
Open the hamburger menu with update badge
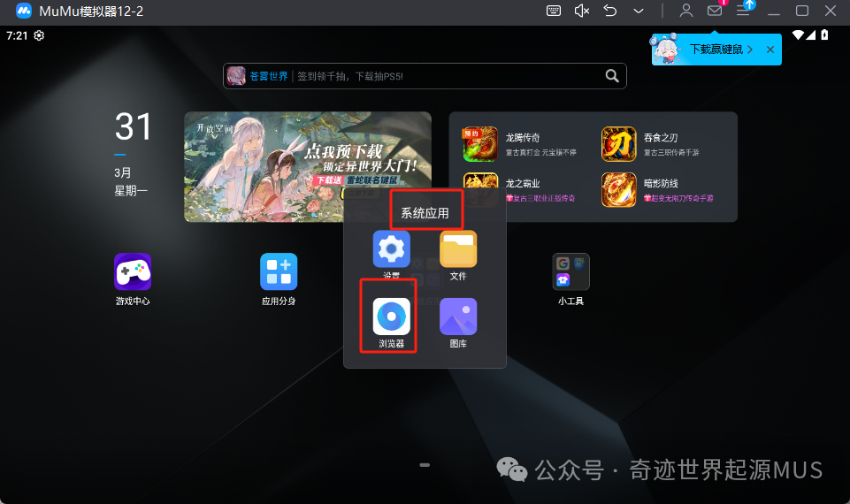(743, 11)
